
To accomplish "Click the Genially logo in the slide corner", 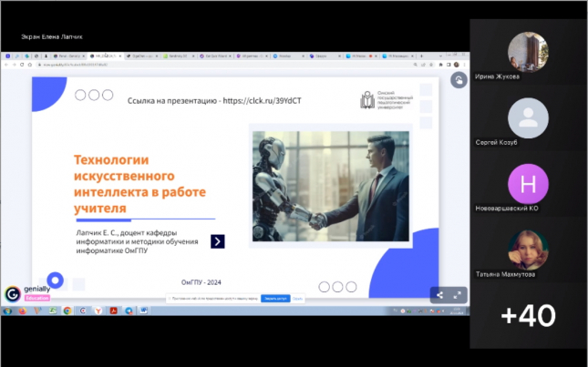I will pos(13,294).
